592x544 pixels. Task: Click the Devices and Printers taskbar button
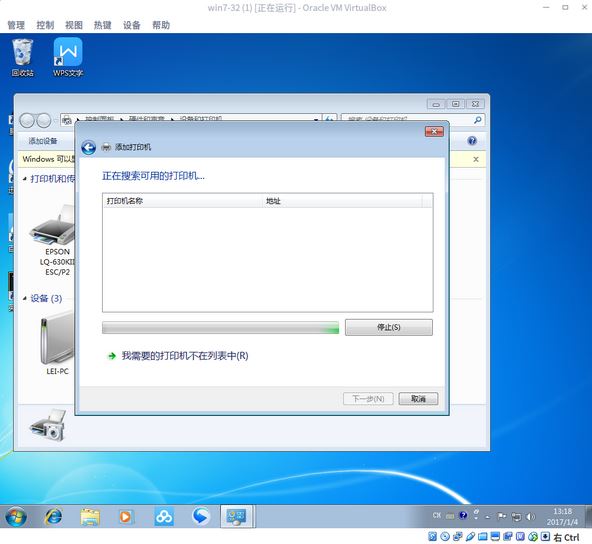237,516
